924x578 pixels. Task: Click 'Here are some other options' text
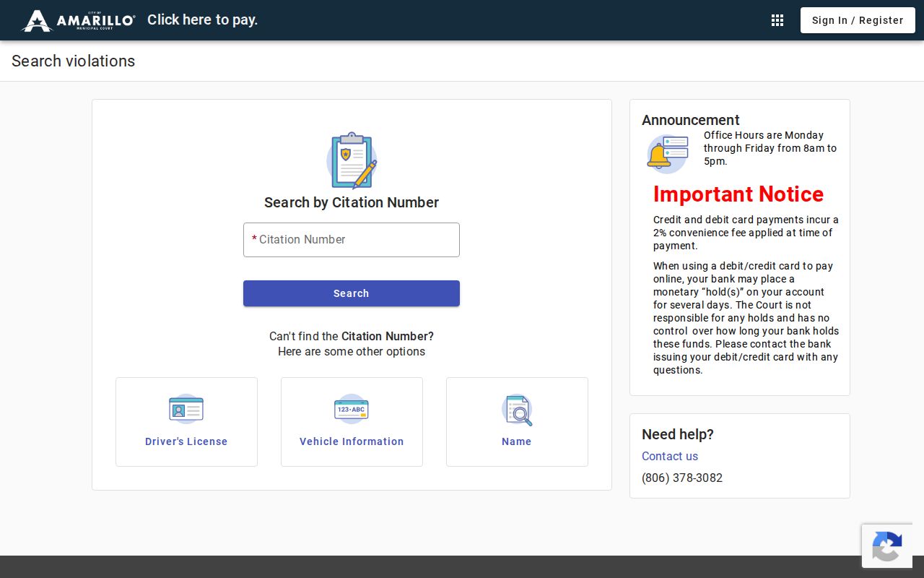coord(352,352)
